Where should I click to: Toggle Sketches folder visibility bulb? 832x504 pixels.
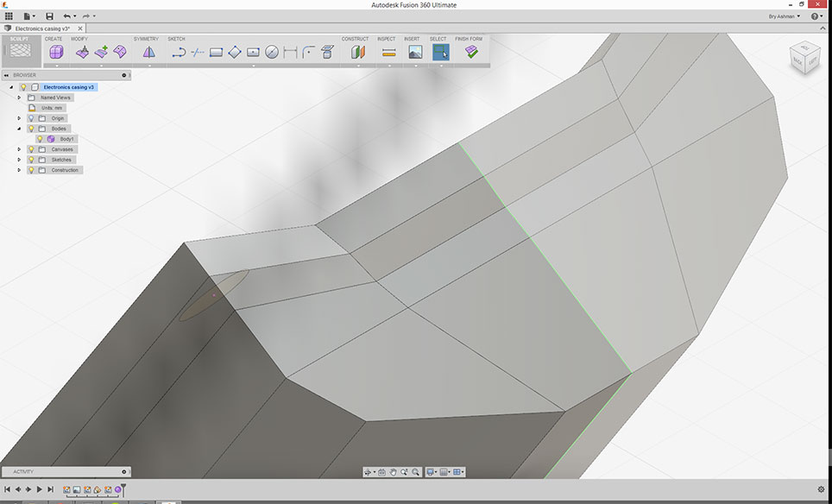(31, 160)
